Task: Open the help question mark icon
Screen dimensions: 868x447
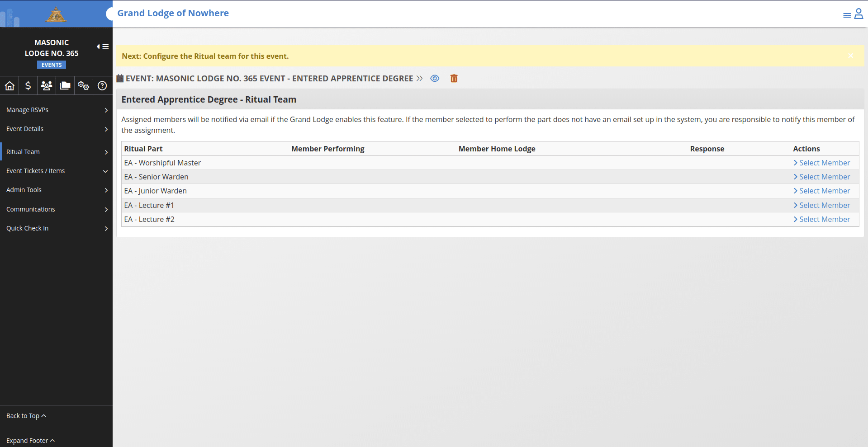Action: click(102, 85)
